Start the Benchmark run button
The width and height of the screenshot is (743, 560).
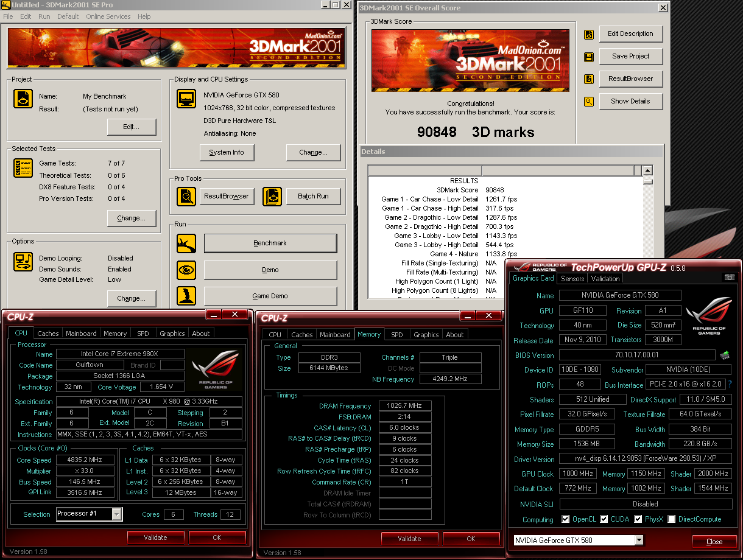pyautogui.click(x=270, y=243)
